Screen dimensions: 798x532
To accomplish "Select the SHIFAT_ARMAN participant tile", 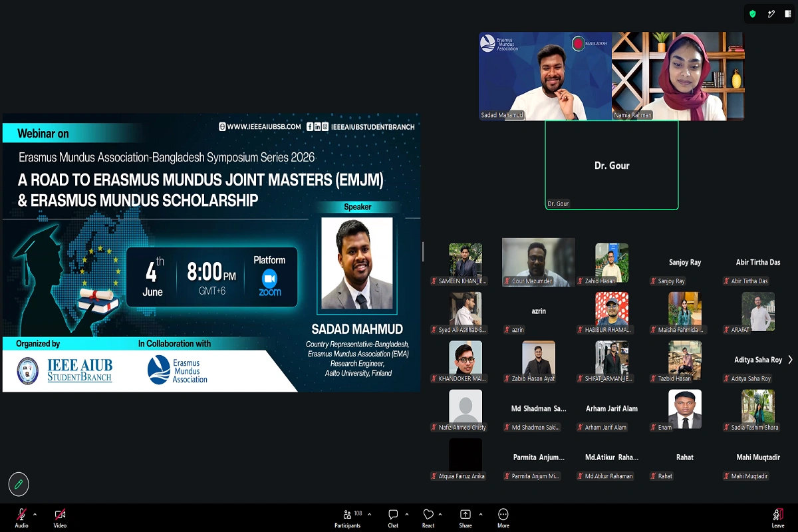I will [x=612, y=361].
